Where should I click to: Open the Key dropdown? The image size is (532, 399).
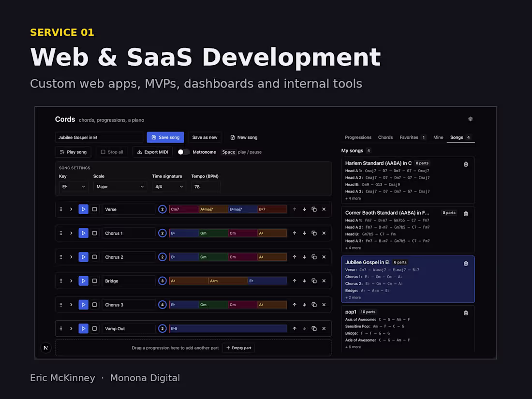point(74,187)
